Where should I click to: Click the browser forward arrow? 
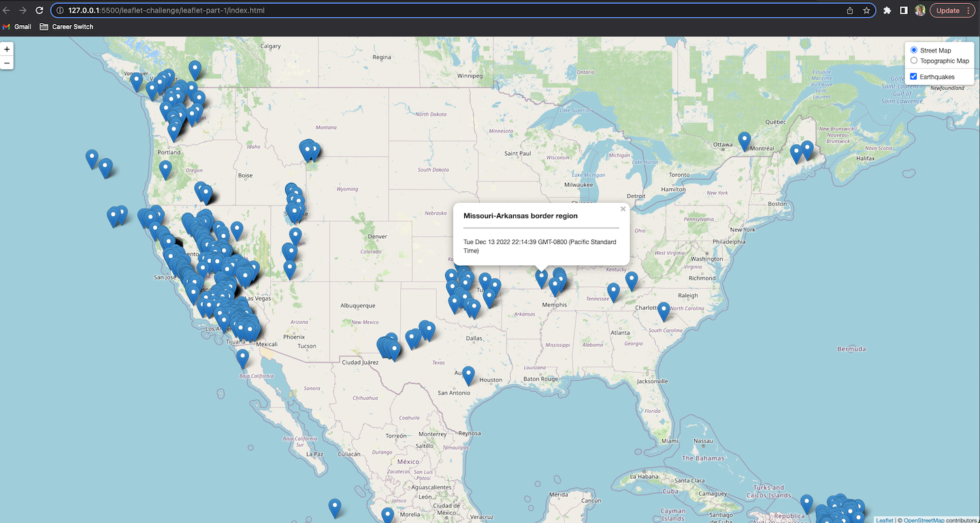pos(23,10)
